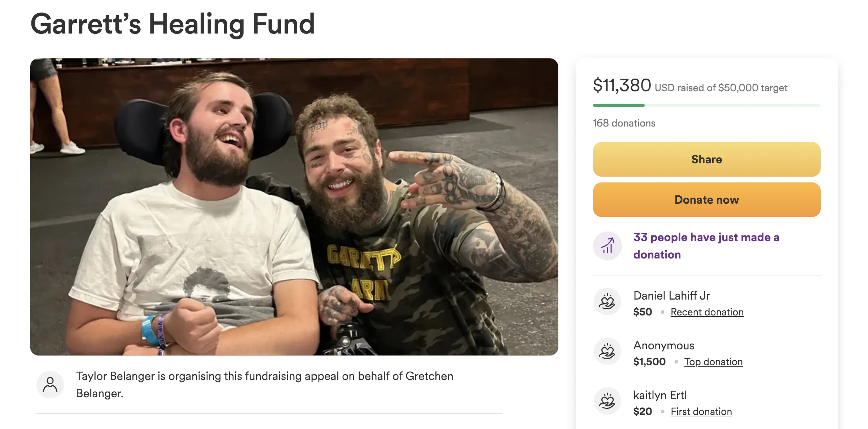Click the 33 people just donated message

click(x=706, y=246)
